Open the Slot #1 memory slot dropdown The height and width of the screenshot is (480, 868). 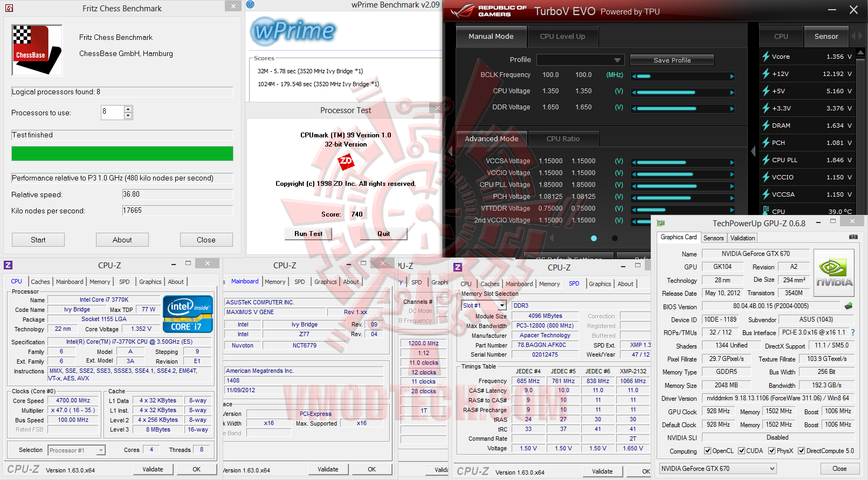[x=502, y=305]
